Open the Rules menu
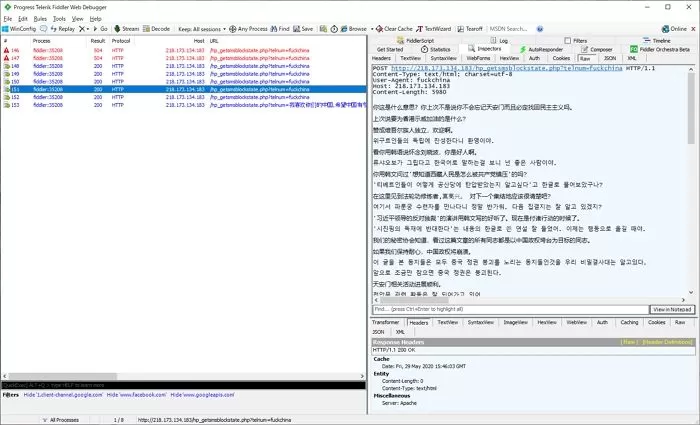The width and height of the screenshot is (700, 425). pos(40,19)
